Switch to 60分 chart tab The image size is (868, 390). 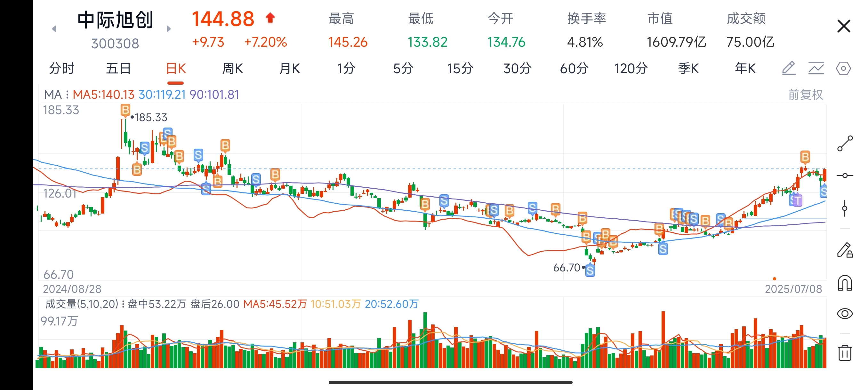[x=574, y=69]
